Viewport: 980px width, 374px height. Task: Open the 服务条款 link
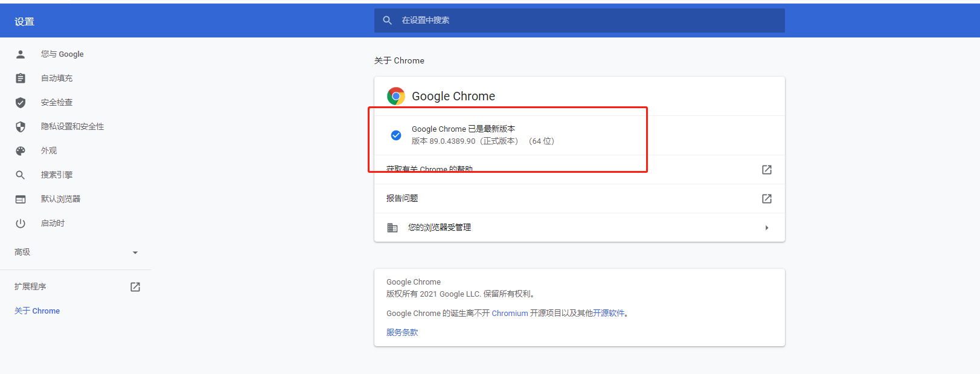[x=402, y=333]
